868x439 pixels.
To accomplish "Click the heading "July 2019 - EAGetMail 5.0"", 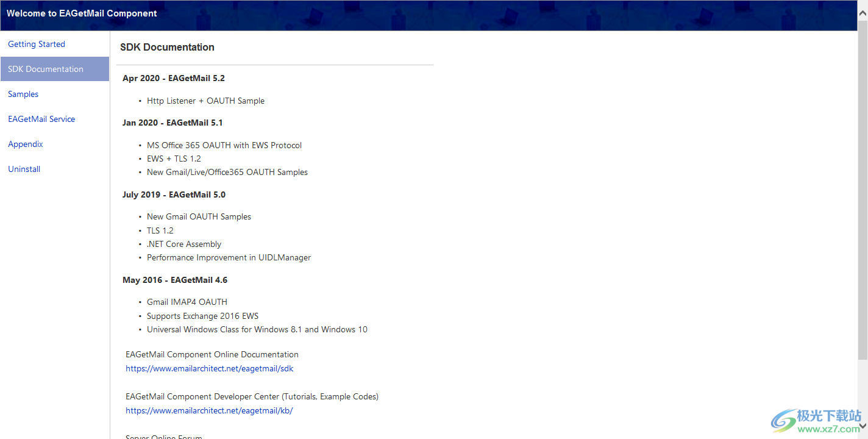I will (174, 195).
